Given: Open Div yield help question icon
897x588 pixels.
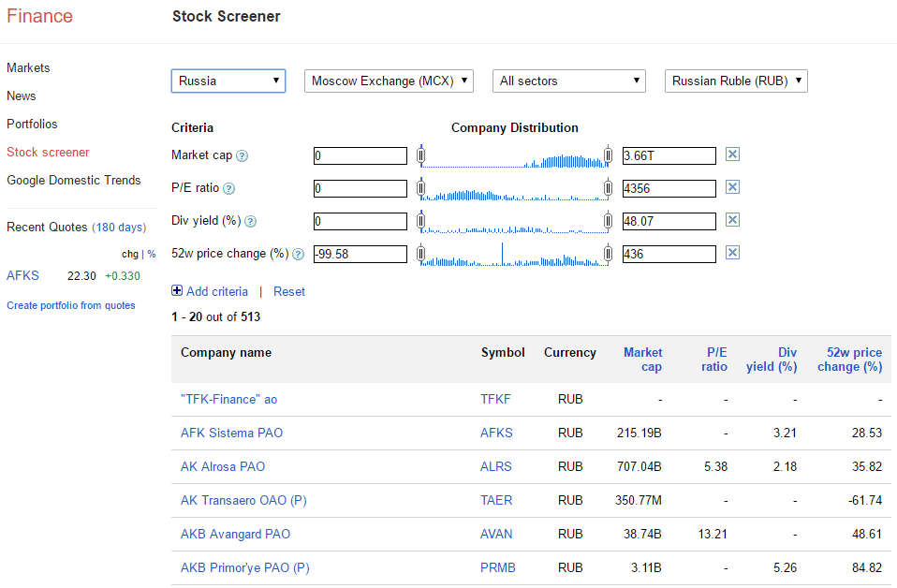Looking at the screenshot, I should [x=251, y=221].
